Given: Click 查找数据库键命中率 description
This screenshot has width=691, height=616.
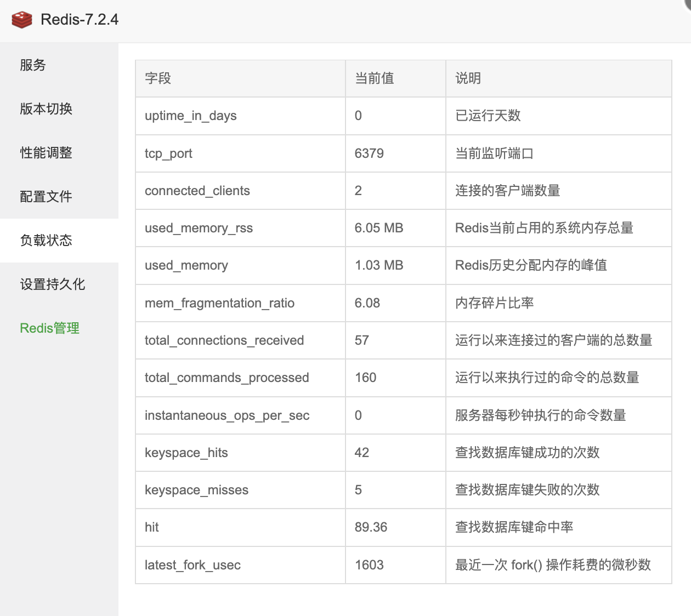Looking at the screenshot, I should [x=514, y=527].
